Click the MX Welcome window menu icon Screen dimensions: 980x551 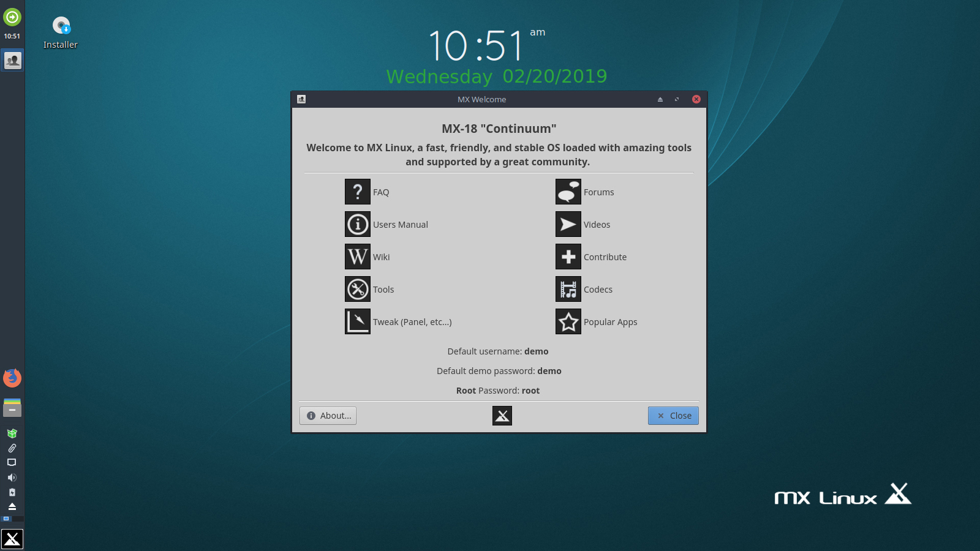pos(301,99)
